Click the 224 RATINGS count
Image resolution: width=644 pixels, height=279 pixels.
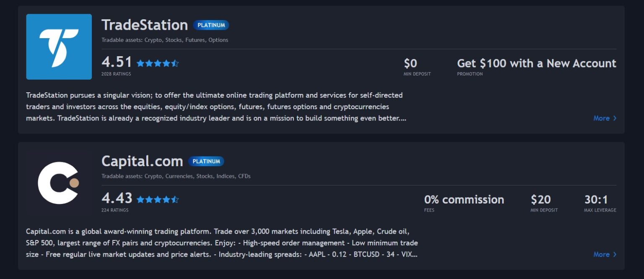coord(115,210)
